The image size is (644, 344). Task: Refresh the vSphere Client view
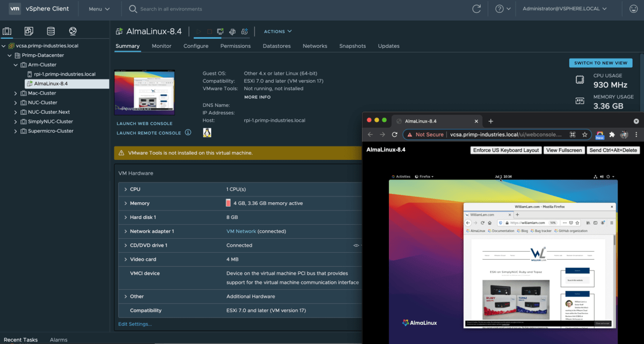point(476,9)
